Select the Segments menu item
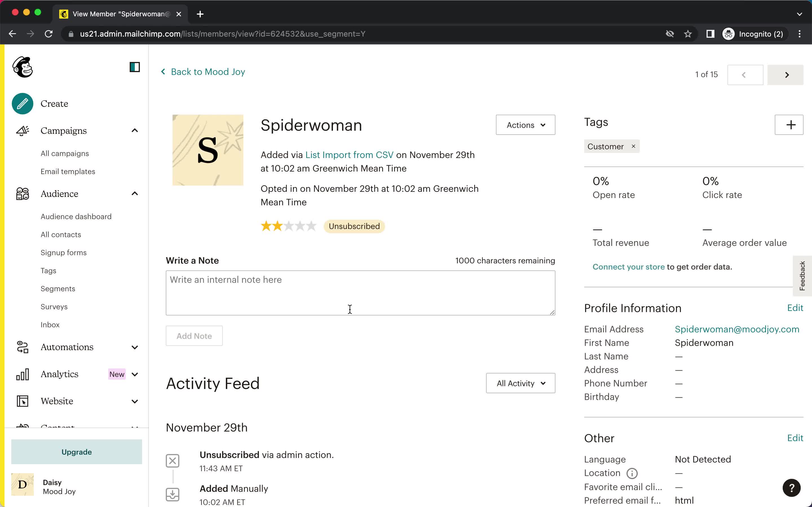 (x=57, y=288)
